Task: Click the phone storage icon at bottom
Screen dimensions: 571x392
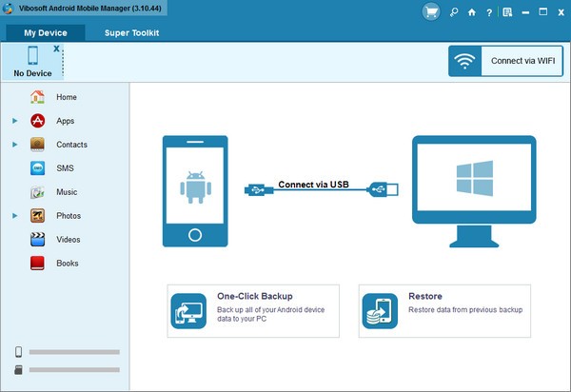Action: [x=18, y=352]
